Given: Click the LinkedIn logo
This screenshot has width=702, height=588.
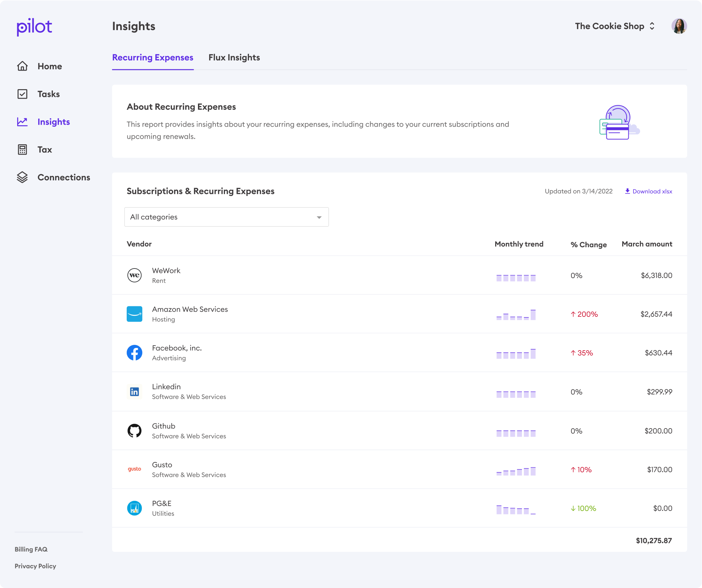Looking at the screenshot, I should 134,392.
